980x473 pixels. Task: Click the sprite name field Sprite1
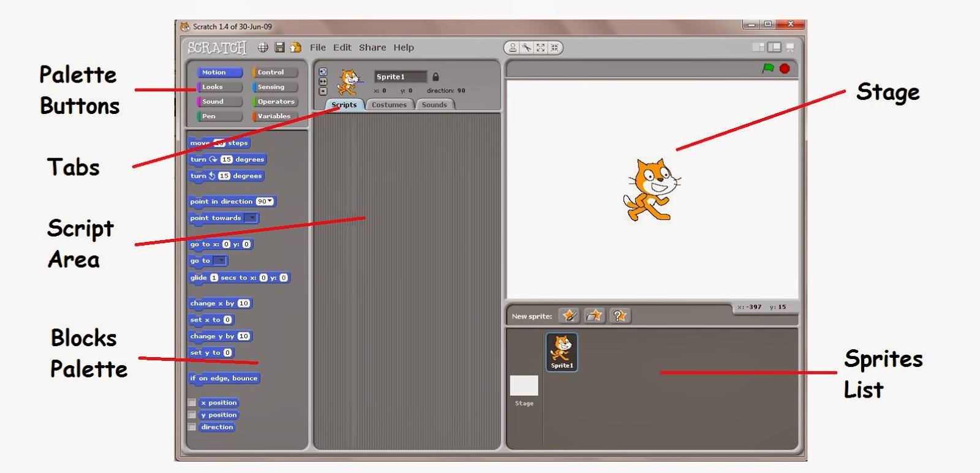(x=401, y=77)
